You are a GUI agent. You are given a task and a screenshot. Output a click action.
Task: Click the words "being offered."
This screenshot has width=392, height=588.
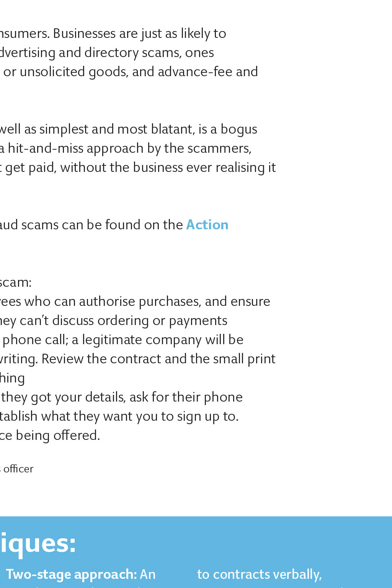point(58,436)
